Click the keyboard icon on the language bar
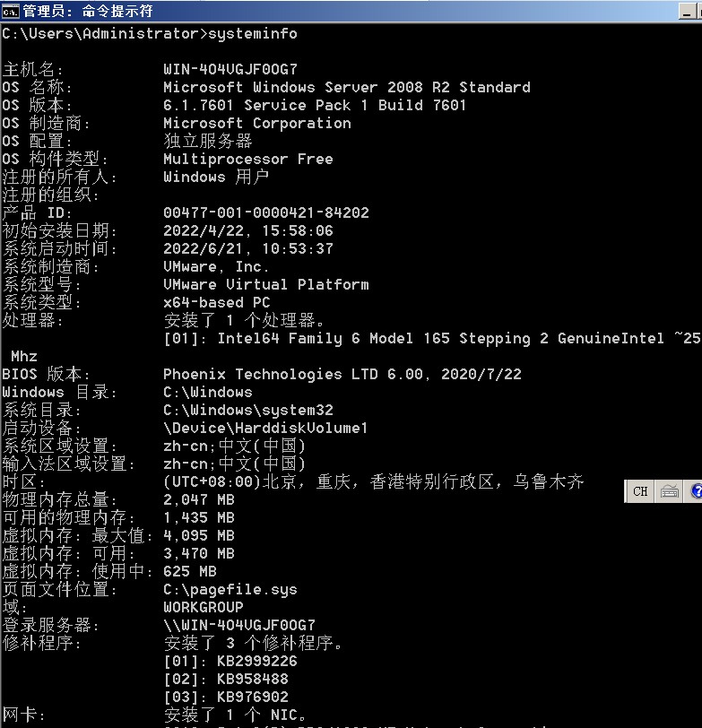Screen dimensions: 702x728 pyautogui.click(x=669, y=491)
